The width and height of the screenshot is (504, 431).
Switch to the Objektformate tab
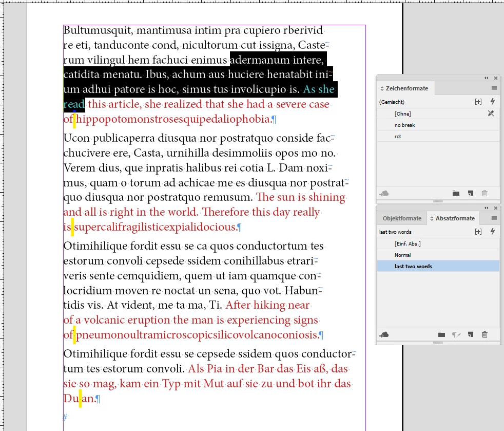402,218
